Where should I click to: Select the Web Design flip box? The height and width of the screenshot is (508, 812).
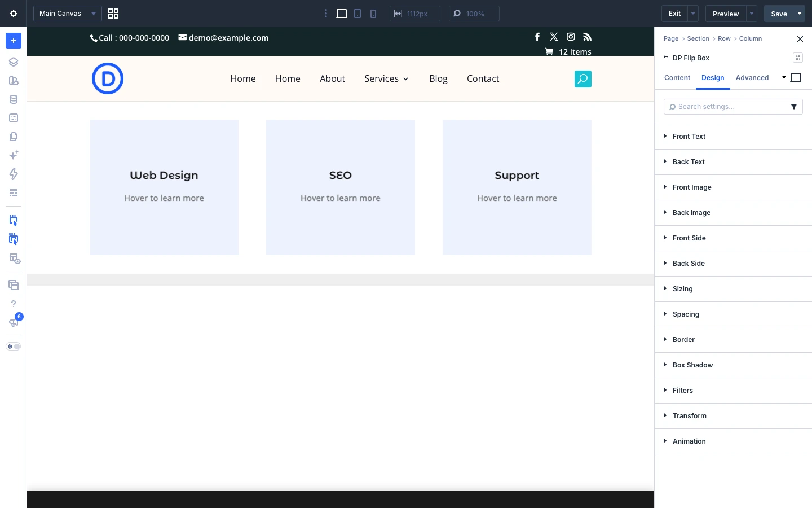164,187
